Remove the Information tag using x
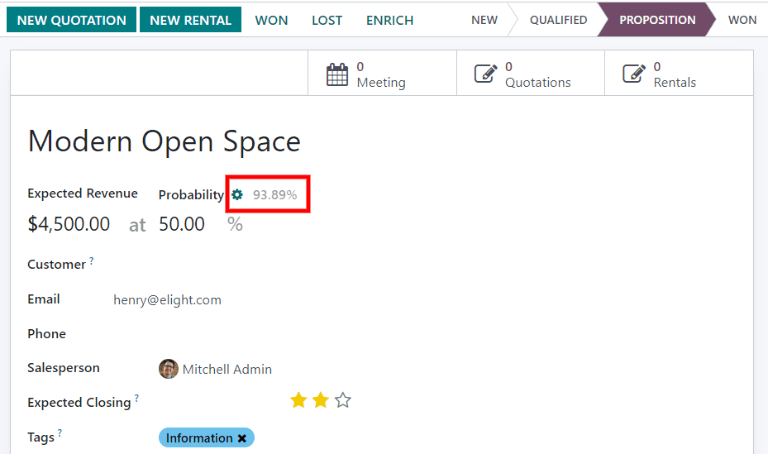This screenshot has width=768, height=454. tap(242, 438)
